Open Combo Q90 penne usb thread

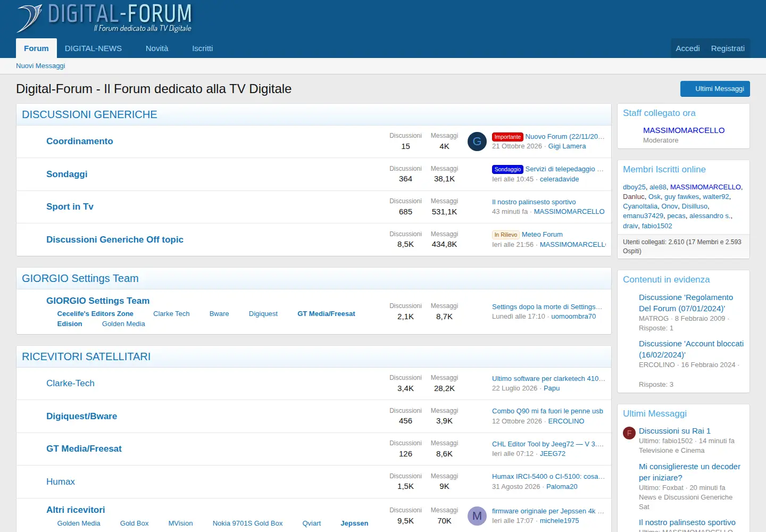click(x=547, y=411)
